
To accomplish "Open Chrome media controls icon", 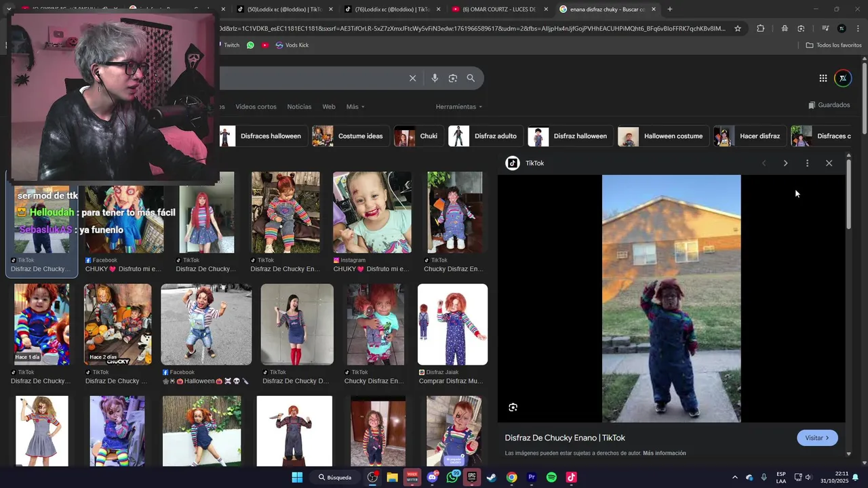I will [825, 28].
